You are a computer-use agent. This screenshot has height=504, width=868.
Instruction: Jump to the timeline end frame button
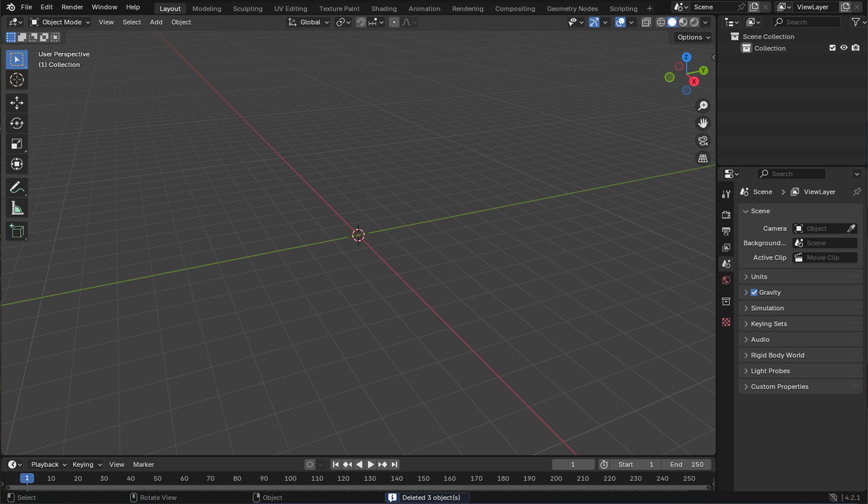click(x=395, y=464)
